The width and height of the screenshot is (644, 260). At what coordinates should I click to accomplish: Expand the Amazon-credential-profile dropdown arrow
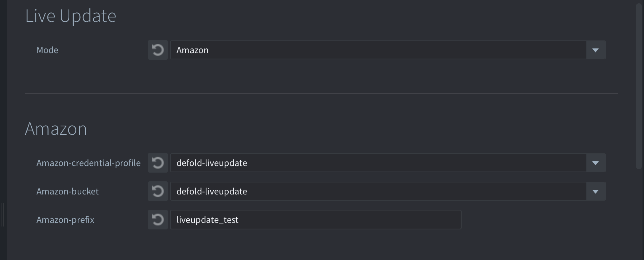[596, 163]
